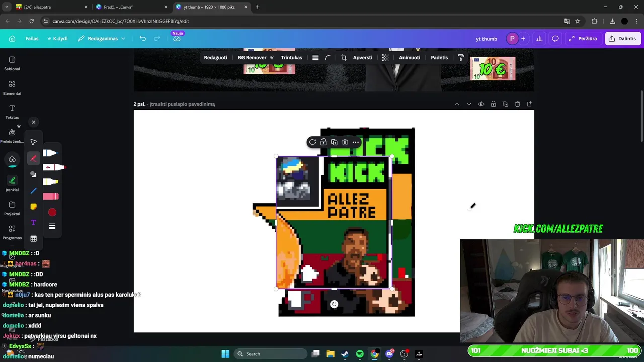The width and height of the screenshot is (644, 362).
Task: Undo the last action
Action: [143, 39]
